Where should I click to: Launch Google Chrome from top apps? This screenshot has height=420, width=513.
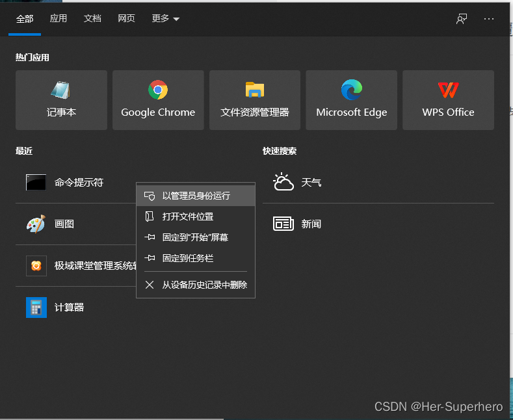coord(158,100)
